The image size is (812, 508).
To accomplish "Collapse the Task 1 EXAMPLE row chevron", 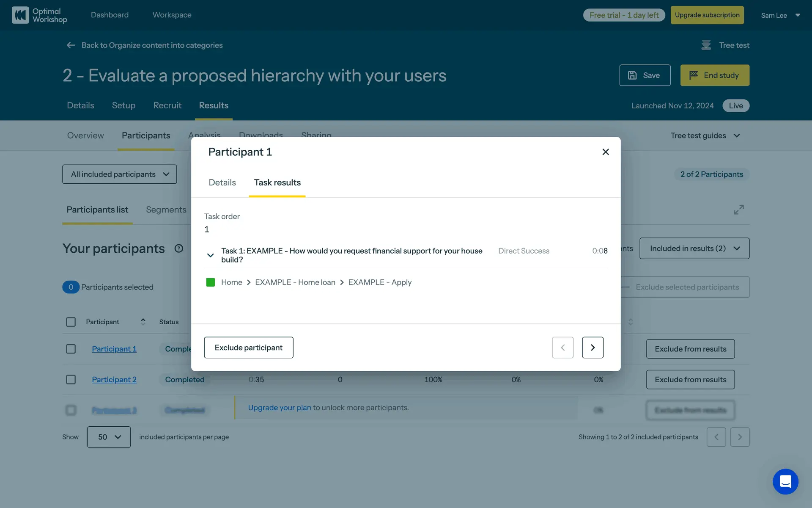I will [x=210, y=255].
